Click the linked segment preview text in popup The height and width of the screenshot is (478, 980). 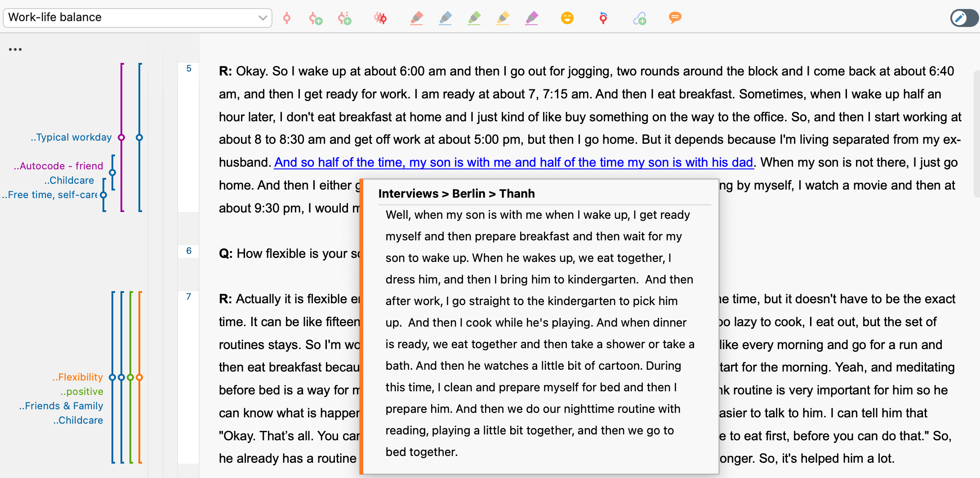539,333
